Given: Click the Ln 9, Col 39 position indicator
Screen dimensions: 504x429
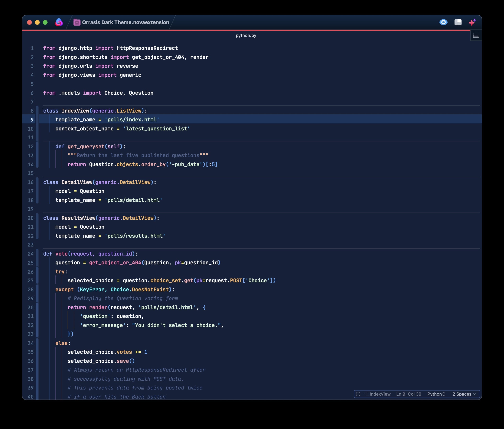Looking at the screenshot, I should (409, 394).
